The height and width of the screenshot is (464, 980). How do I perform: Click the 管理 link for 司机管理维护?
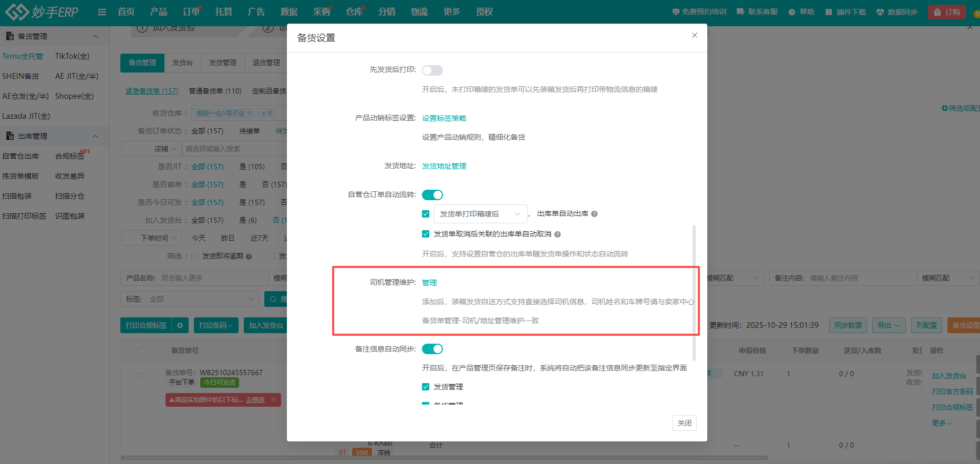tap(429, 283)
